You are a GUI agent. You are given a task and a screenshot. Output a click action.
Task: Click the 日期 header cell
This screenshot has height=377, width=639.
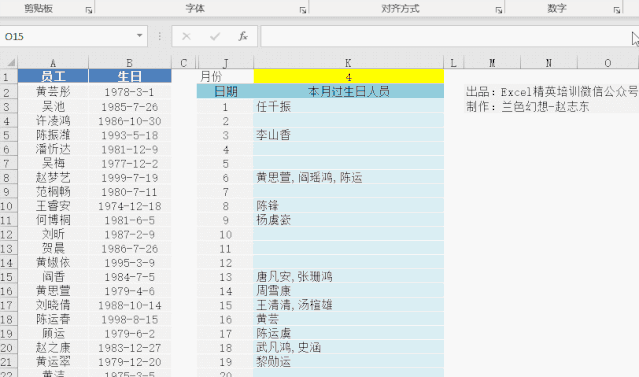tap(225, 91)
